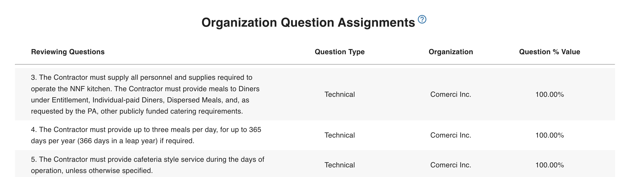Select question 4 about three meals per day
644x177 pixels.
tap(146, 135)
